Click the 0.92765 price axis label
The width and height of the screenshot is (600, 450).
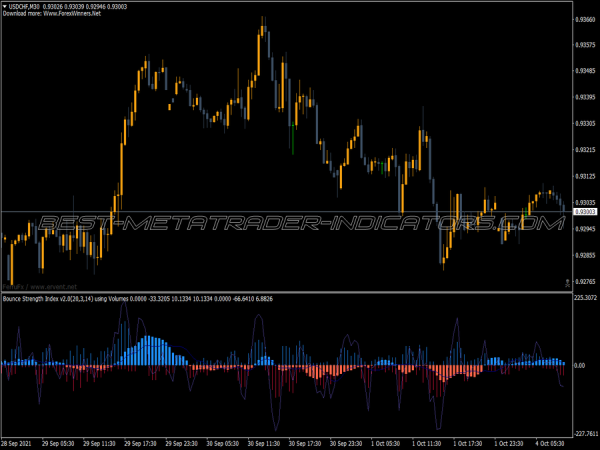coord(585,282)
